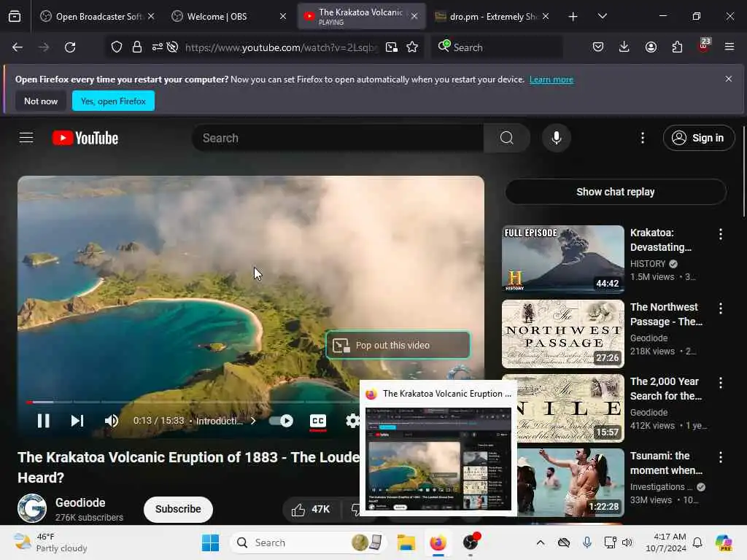Open options for Northwest Passage video
The height and width of the screenshot is (560, 747).
point(720,308)
